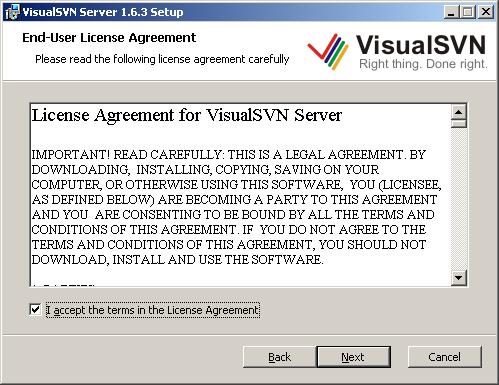The width and height of the screenshot is (499, 385).
Task: Return to previous page with Back
Action: 280,357
